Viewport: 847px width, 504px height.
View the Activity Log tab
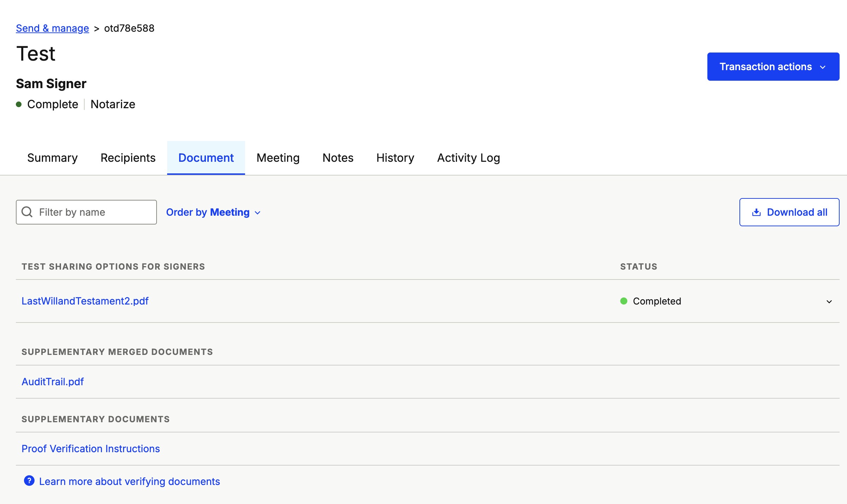click(469, 158)
